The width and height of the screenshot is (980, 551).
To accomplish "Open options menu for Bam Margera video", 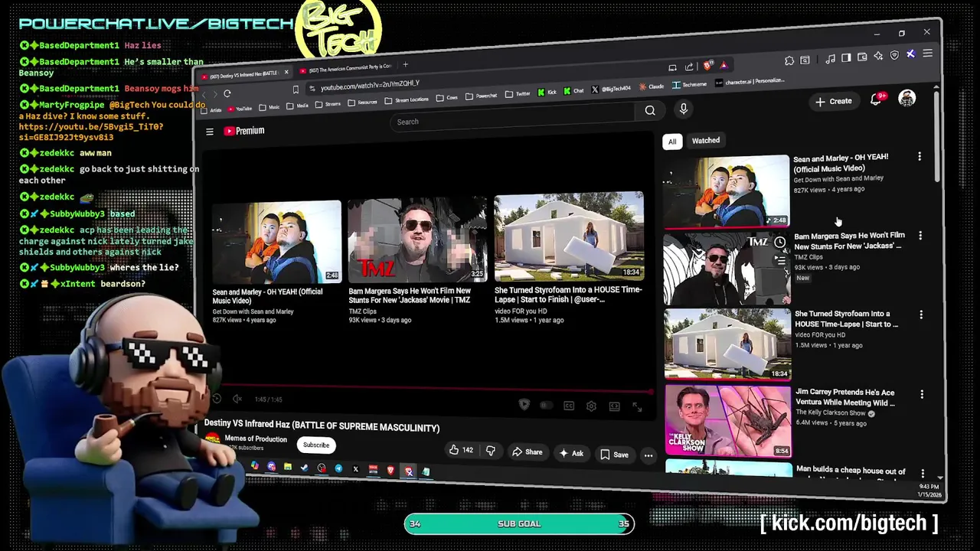I will (920, 236).
